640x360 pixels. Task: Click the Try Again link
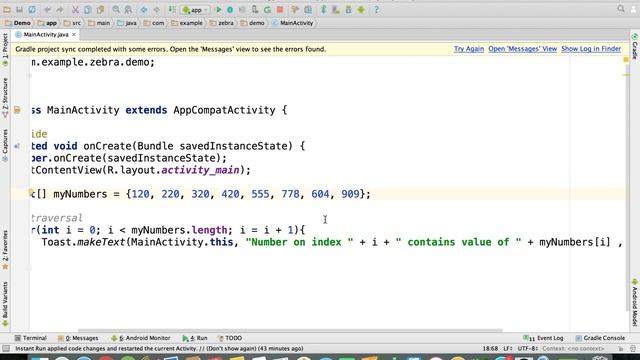click(x=469, y=49)
